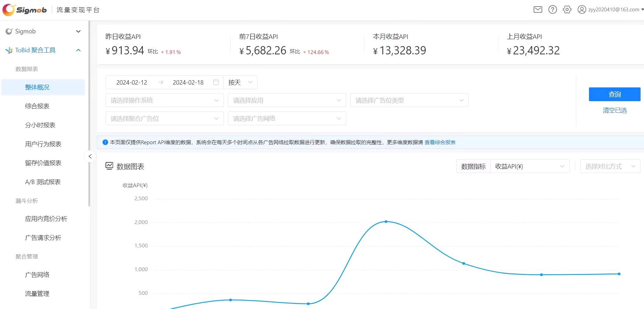Open the calendar icon in date range
The image size is (644, 309).
tap(216, 82)
